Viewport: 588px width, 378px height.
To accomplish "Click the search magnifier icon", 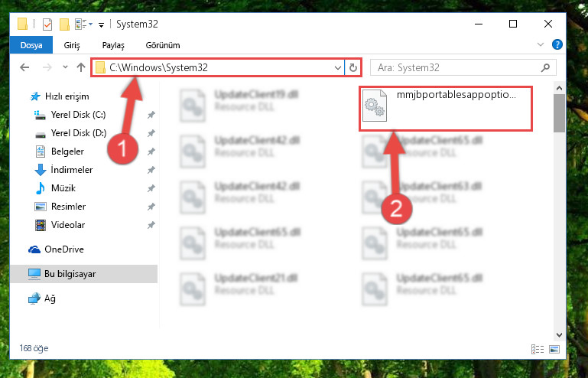I will (x=545, y=67).
